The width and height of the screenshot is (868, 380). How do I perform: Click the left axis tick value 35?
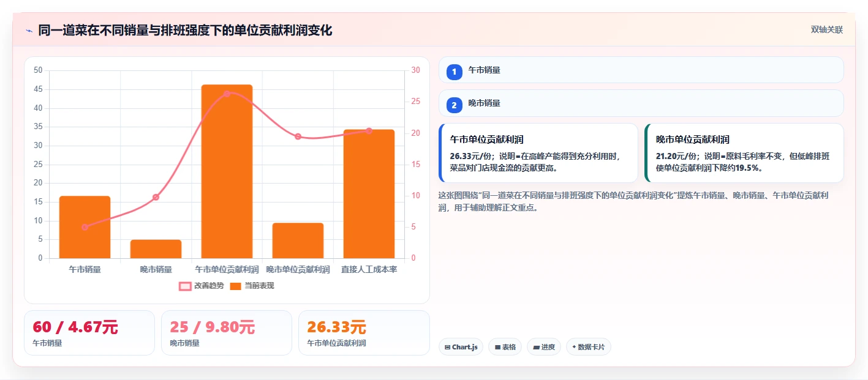(x=38, y=127)
